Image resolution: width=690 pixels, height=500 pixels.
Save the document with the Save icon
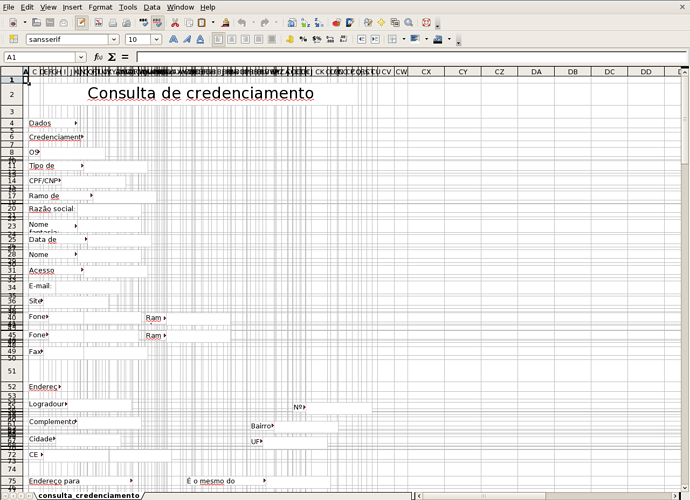(50, 22)
